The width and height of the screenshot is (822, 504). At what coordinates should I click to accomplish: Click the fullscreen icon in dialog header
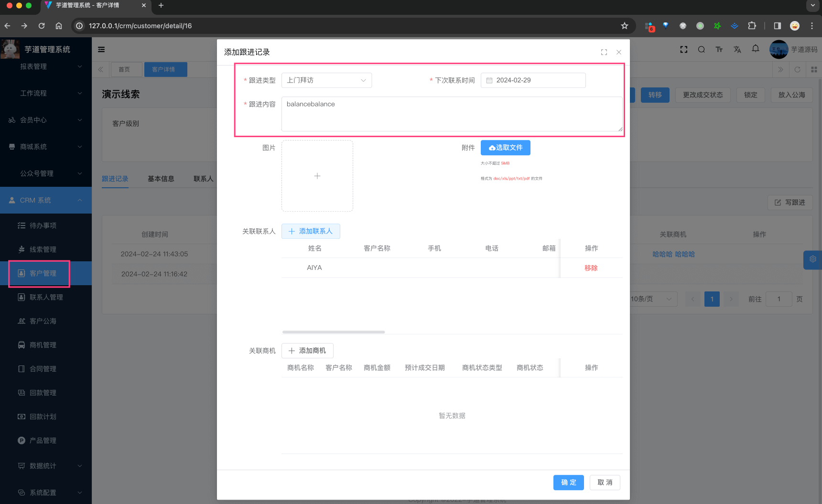pos(604,52)
